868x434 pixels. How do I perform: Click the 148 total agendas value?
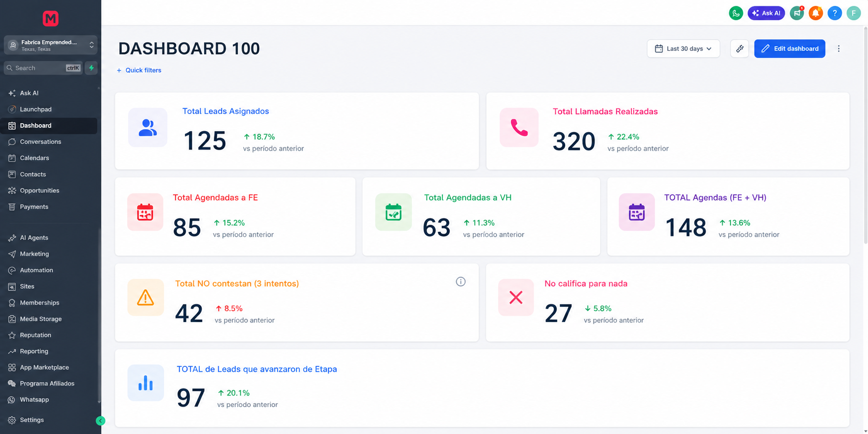pos(686,228)
